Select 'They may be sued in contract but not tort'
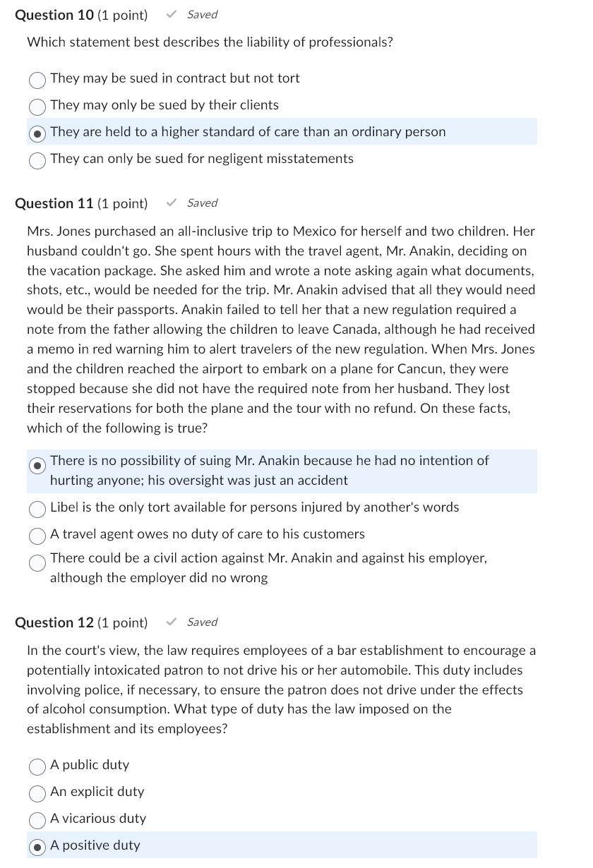 (x=37, y=80)
